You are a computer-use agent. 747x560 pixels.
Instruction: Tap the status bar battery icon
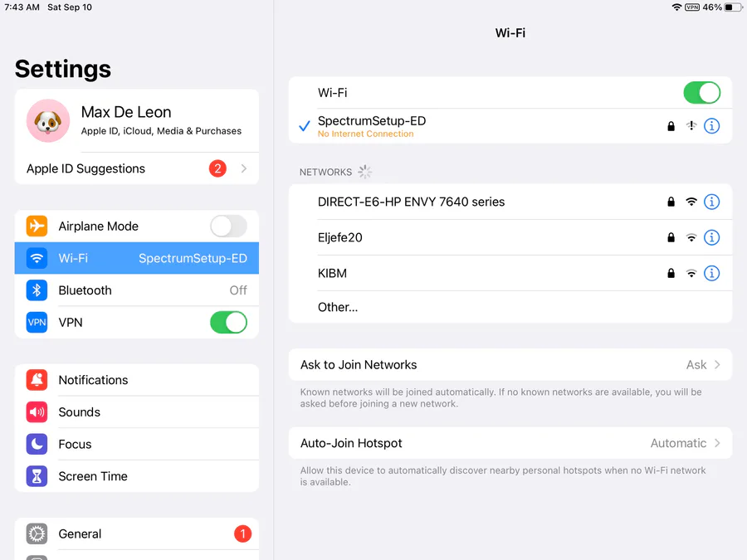click(x=733, y=7)
